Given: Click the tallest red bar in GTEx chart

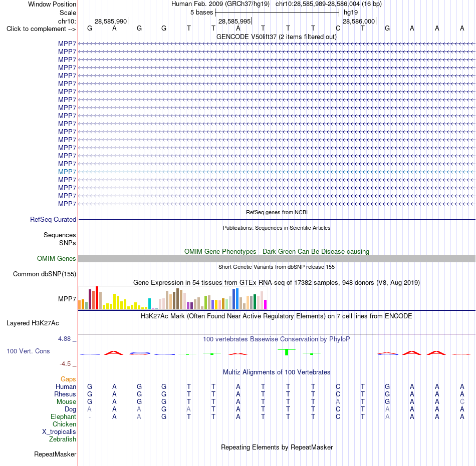Looking at the screenshot, I should pos(97,298).
